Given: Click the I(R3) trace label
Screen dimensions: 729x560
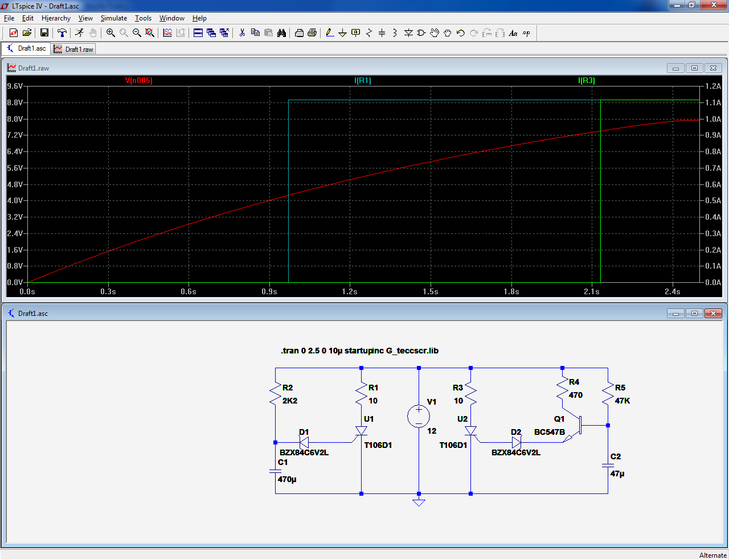Looking at the screenshot, I should 586,81.
